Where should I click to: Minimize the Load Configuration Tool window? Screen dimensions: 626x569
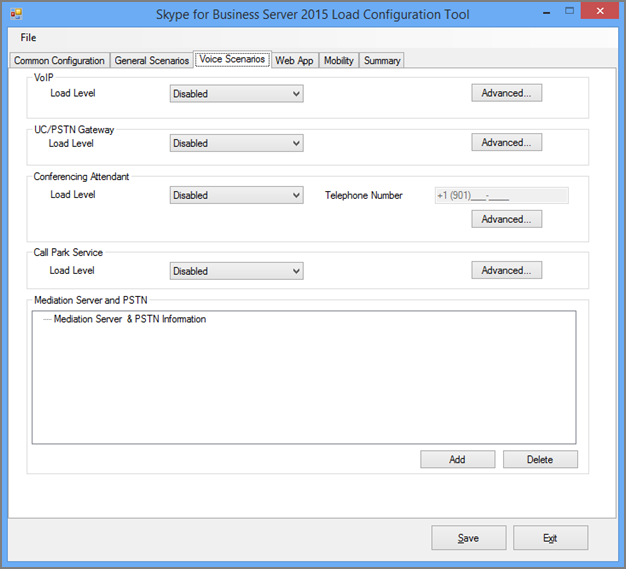[547, 13]
